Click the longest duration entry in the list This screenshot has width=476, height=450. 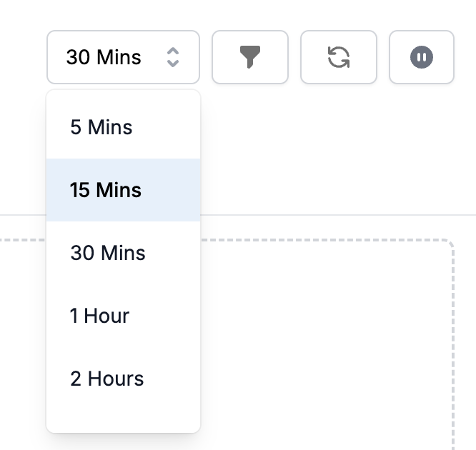point(123,379)
